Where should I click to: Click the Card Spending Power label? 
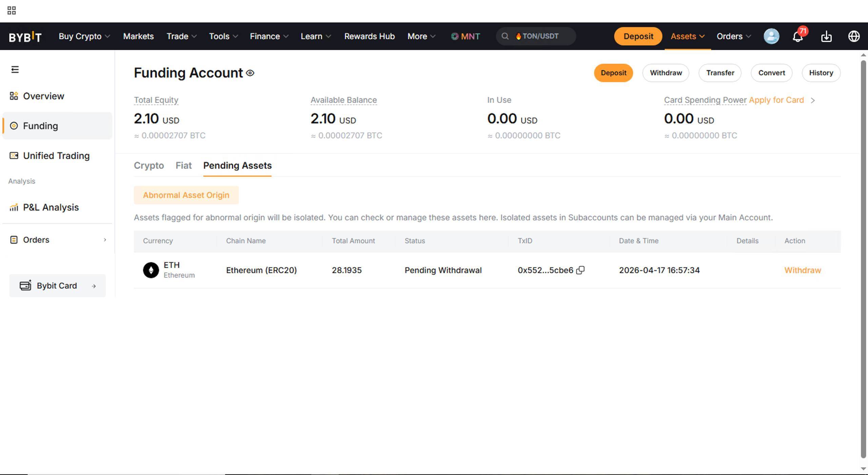click(705, 100)
